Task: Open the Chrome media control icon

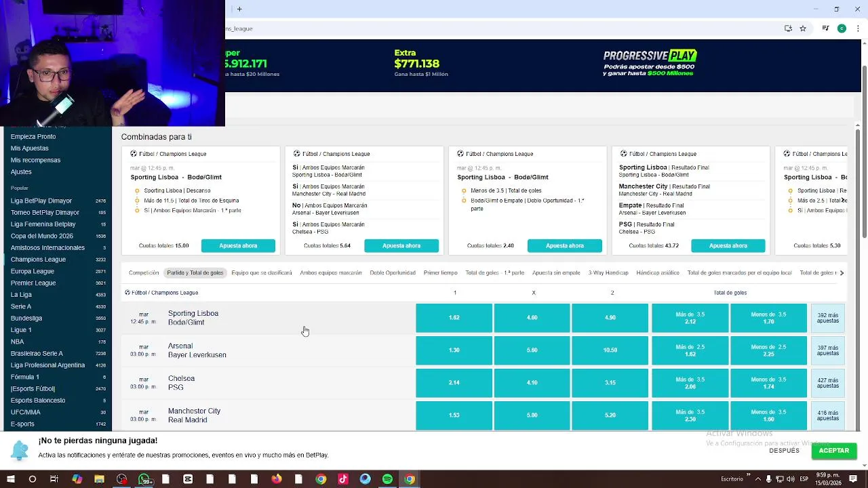Action: coord(825,28)
